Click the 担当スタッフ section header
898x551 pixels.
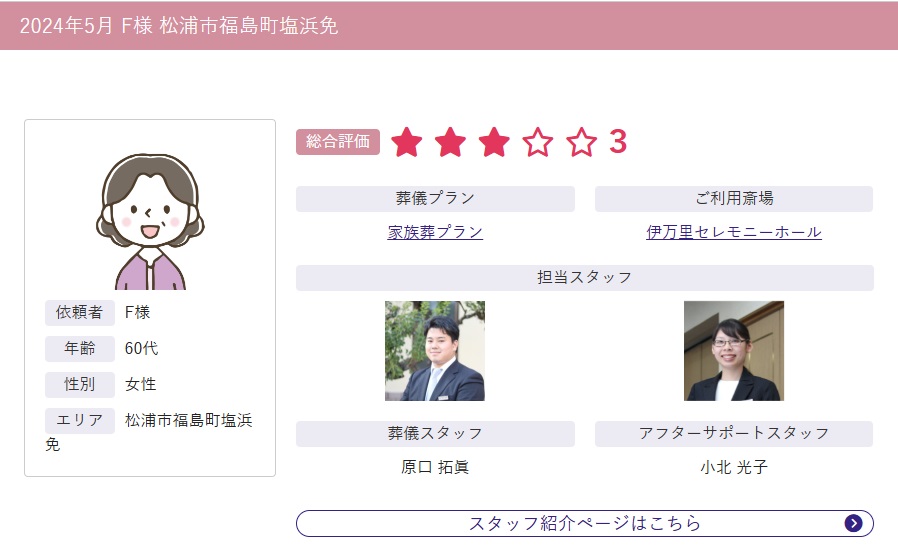click(x=585, y=278)
